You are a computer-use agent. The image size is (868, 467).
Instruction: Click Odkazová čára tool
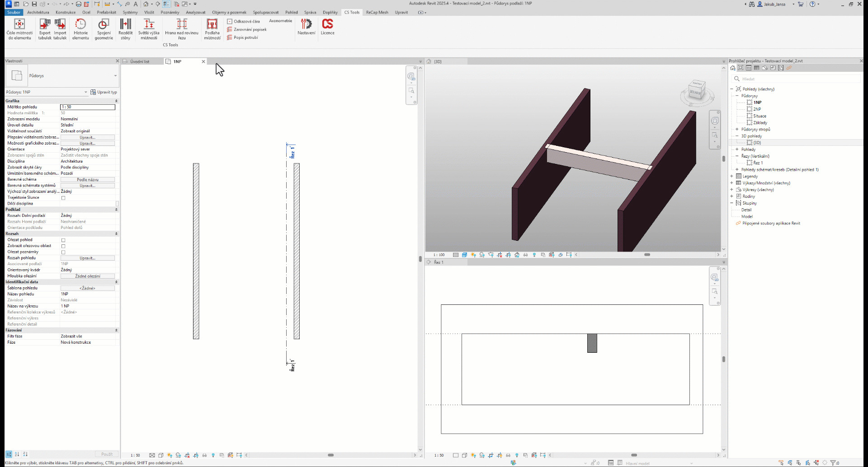(243, 21)
